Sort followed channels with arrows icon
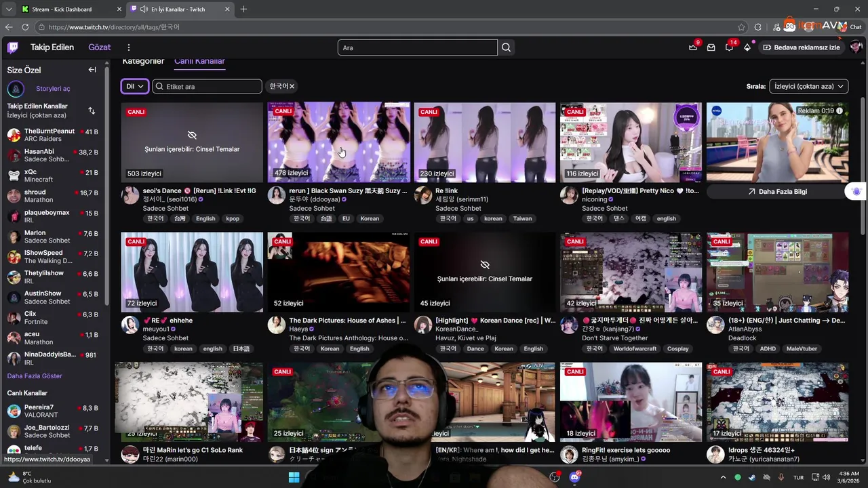Image resolution: width=868 pixels, height=488 pixels. coord(92,110)
